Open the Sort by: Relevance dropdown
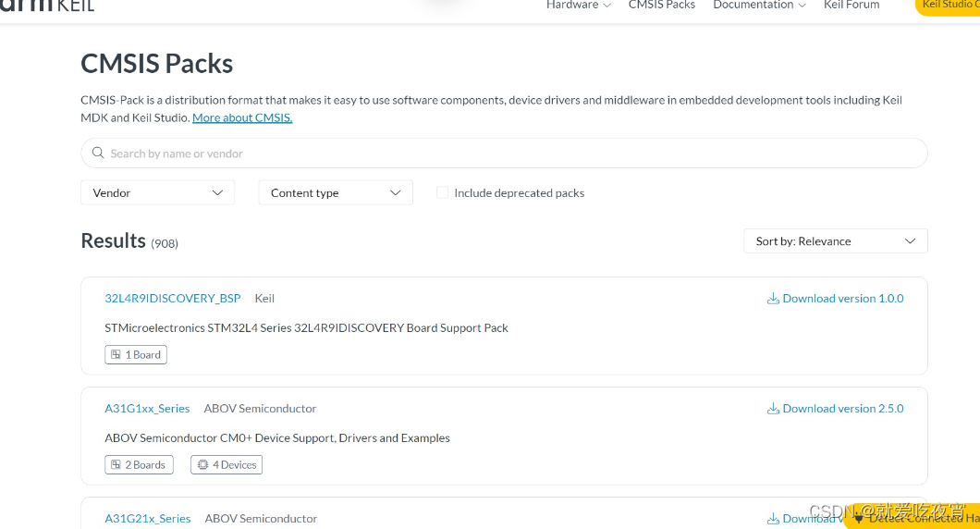The image size is (980, 529). pos(836,241)
